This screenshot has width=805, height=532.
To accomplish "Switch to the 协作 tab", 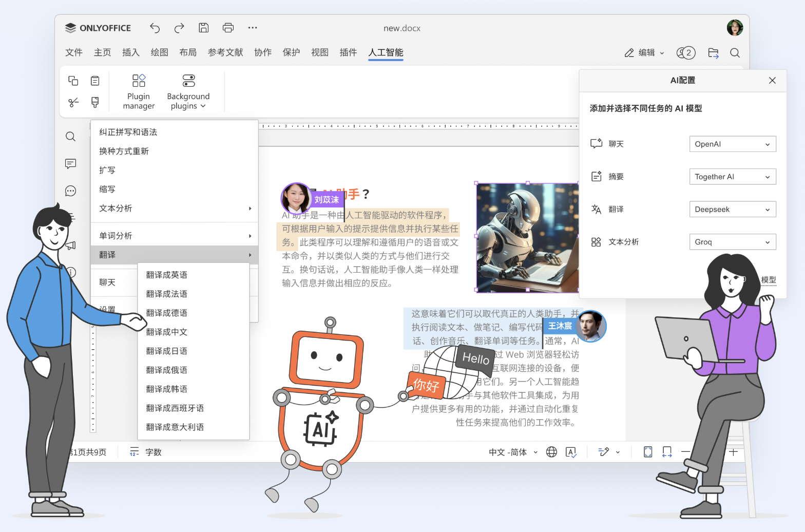I will [263, 52].
